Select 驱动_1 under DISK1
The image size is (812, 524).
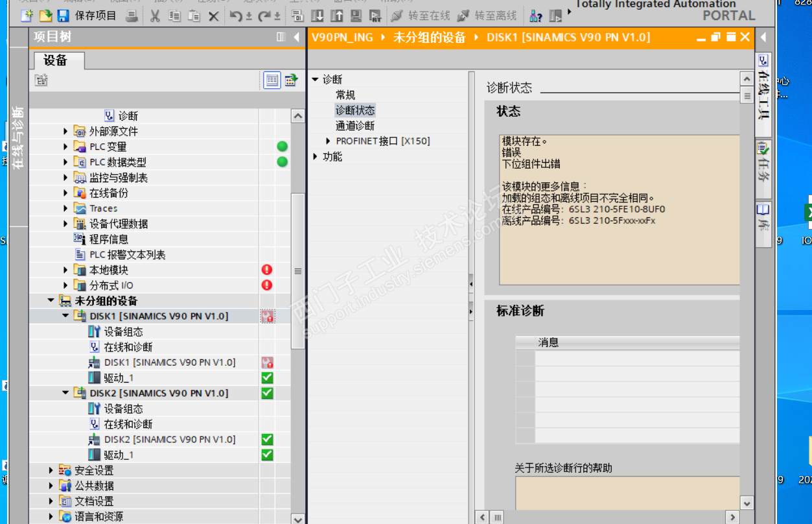[x=119, y=378]
